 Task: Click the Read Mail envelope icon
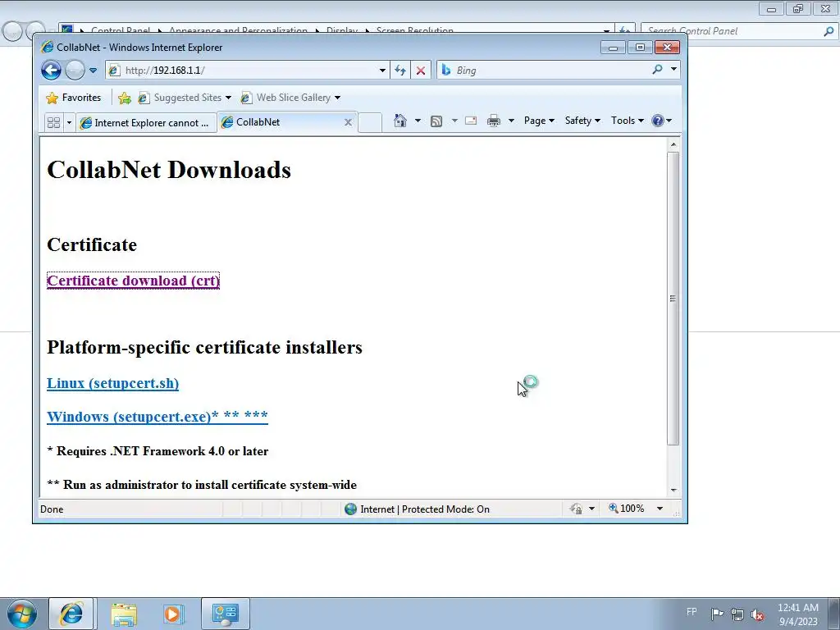471,121
